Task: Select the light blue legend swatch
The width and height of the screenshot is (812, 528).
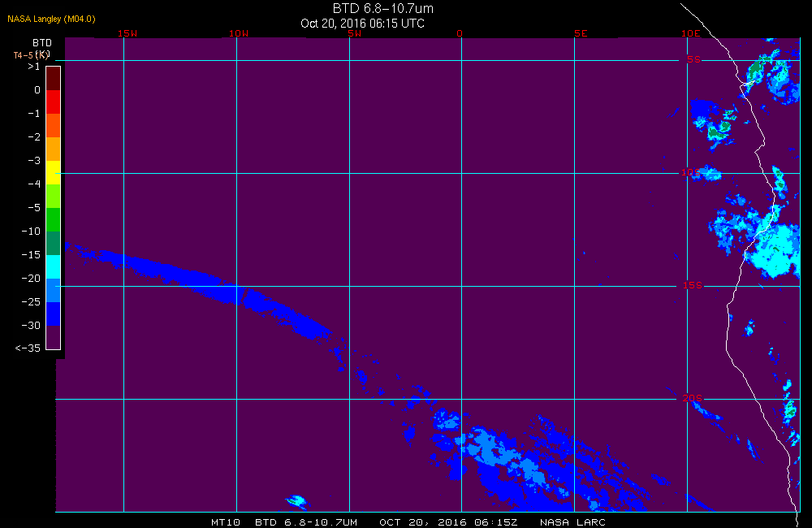Action: click(54, 290)
